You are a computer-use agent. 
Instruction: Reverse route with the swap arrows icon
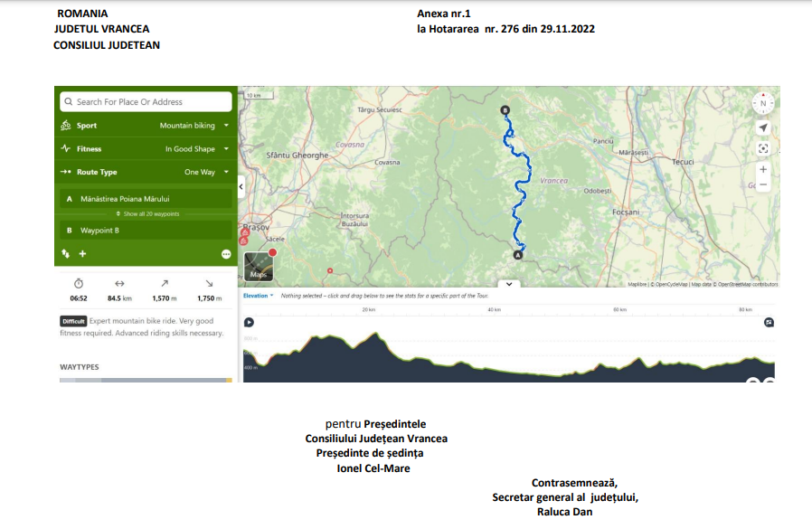pyautogui.click(x=66, y=254)
